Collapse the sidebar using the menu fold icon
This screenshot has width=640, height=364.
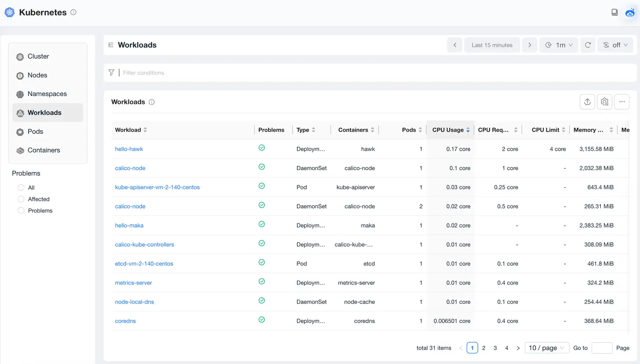tap(111, 45)
